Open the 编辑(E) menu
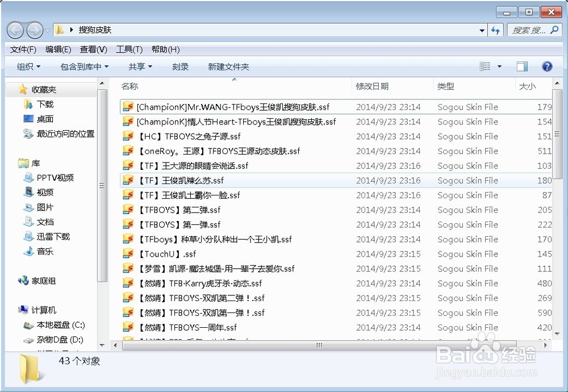 tap(58, 49)
